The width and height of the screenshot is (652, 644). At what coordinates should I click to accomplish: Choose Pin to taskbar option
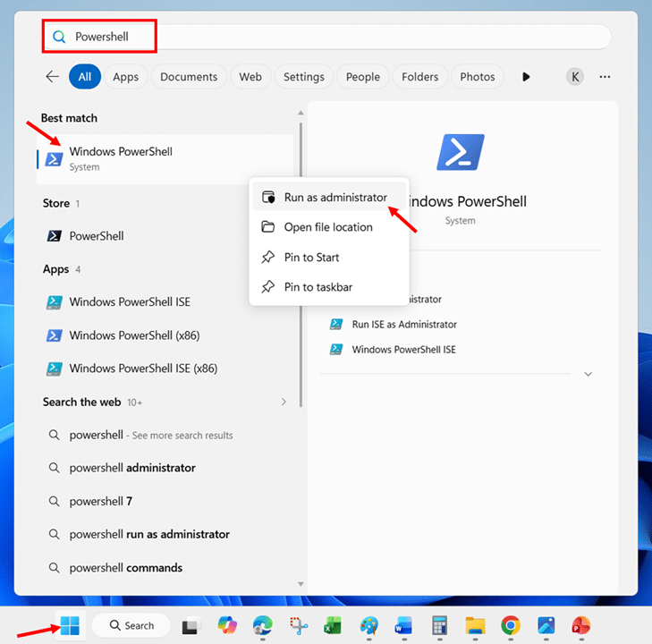[318, 287]
